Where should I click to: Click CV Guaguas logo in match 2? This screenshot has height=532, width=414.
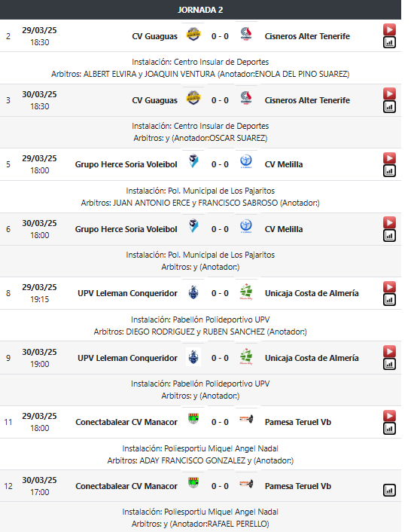[x=193, y=34]
